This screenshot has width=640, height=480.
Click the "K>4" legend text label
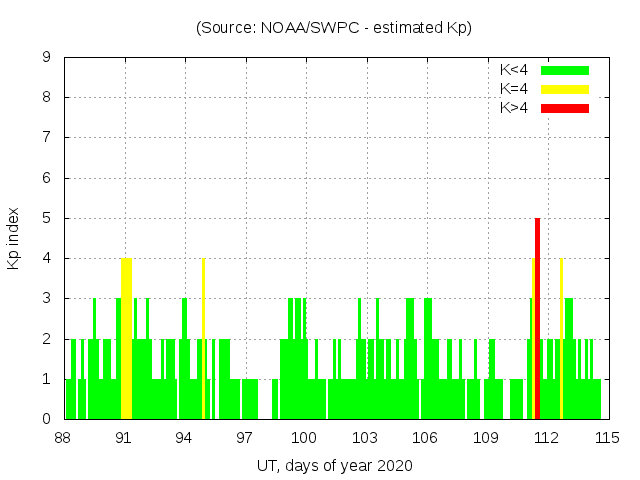[514, 108]
